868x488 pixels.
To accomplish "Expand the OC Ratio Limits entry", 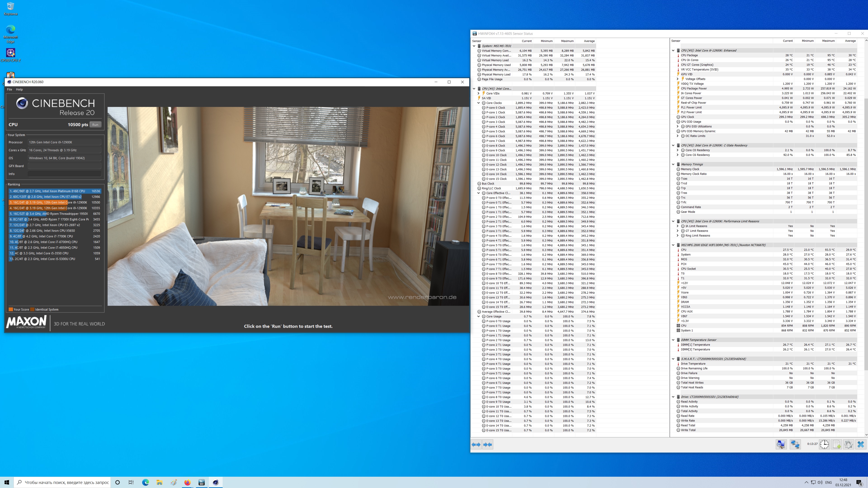I will coord(678,136).
